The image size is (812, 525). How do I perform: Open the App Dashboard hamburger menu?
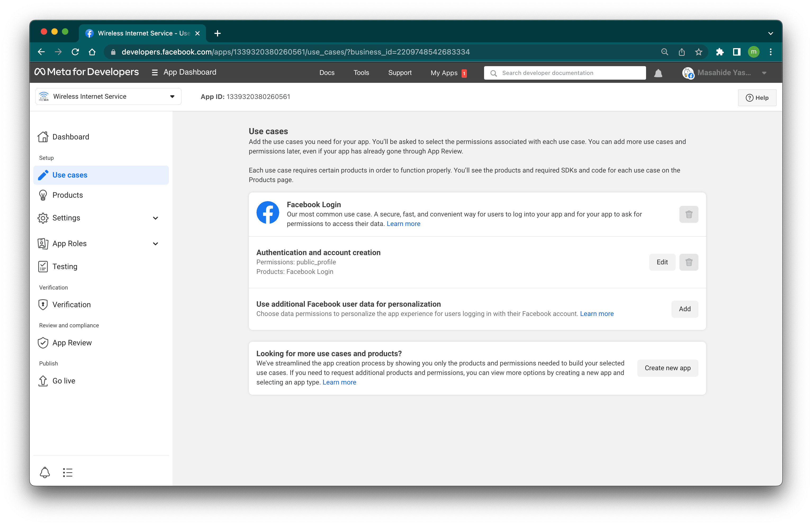point(154,72)
